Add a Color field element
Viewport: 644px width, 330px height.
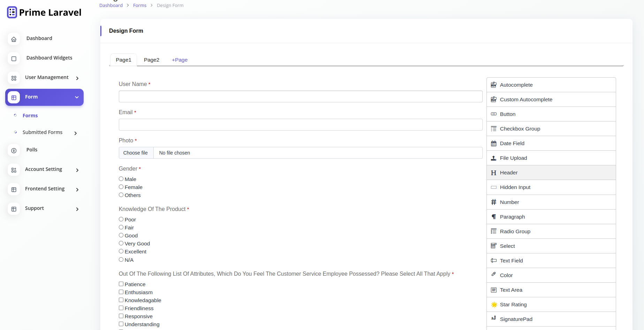coord(506,275)
